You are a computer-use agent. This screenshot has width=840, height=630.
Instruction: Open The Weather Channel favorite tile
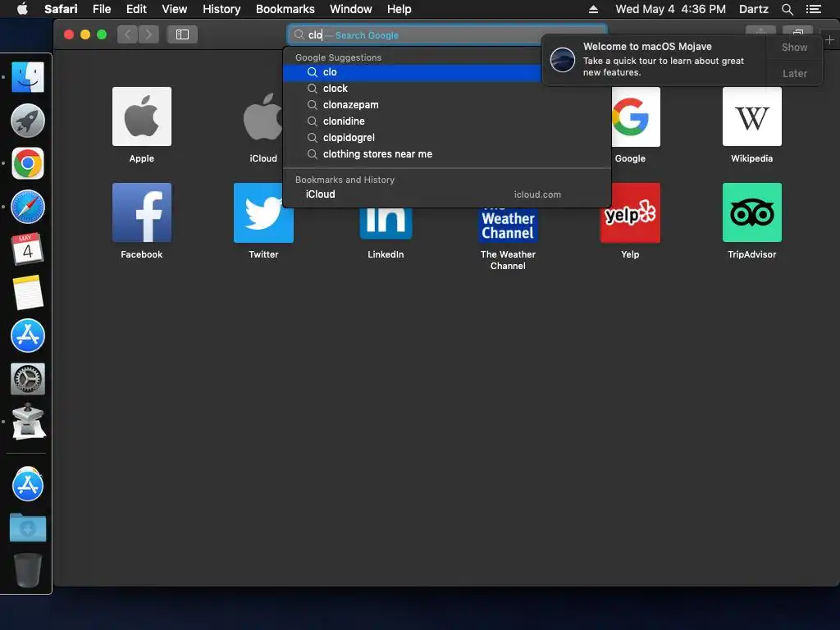point(508,225)
